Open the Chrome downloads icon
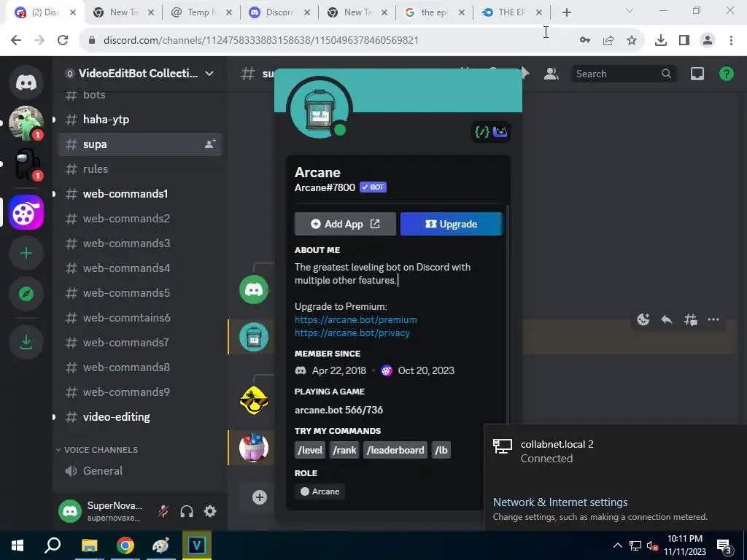 coord(660,40)
